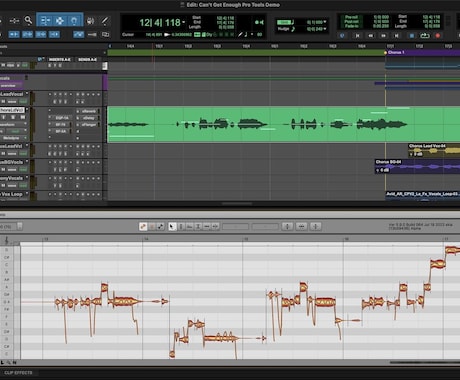Toggle Tab to Transients button
The width and height of the screenshot is (460, 380).
14,34
